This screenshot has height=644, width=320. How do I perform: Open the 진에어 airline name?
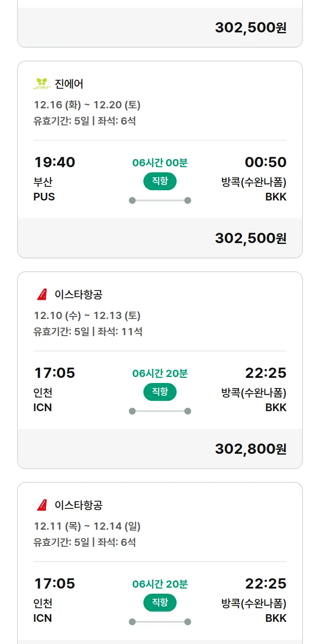coord(69,84)
